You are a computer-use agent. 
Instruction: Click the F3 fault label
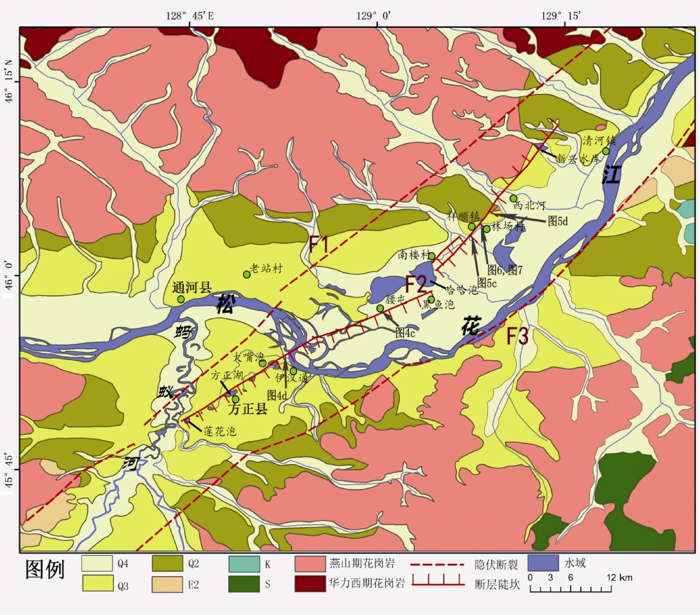pos(517,336)
